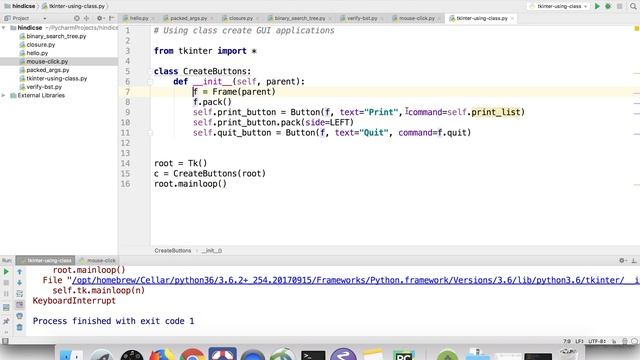
Task: Click the Print icon in Run console toolbar
Action: coord(20,316)
